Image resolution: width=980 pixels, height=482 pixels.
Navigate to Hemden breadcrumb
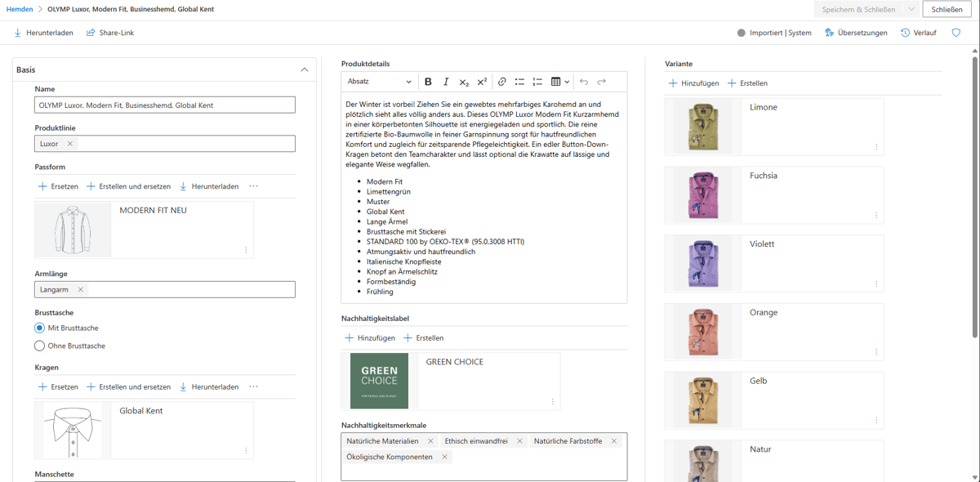[x=20, y=9]
